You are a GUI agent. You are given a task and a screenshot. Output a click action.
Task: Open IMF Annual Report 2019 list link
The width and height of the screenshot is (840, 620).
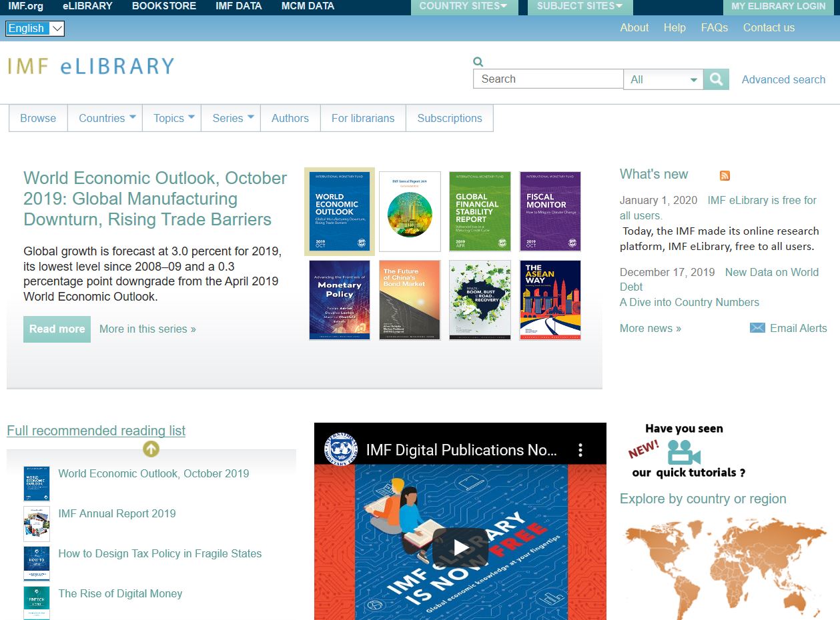(x=117, y=513)
